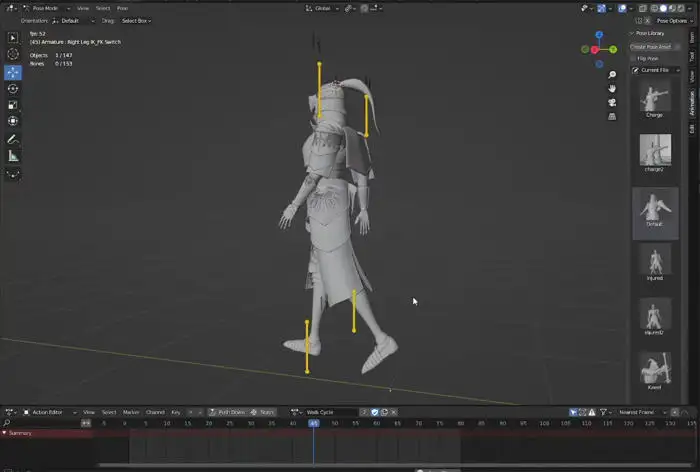Toggle snapping magnet icon
The height and width of the screenshot is (472, 700).
click(364, 8)
